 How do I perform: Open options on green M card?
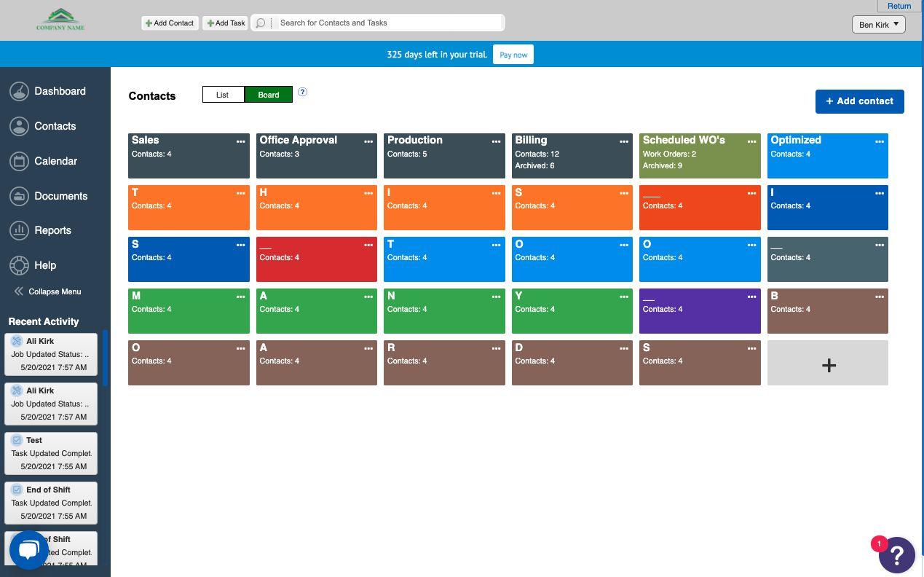pyautogui.click(x=240, y=297)
